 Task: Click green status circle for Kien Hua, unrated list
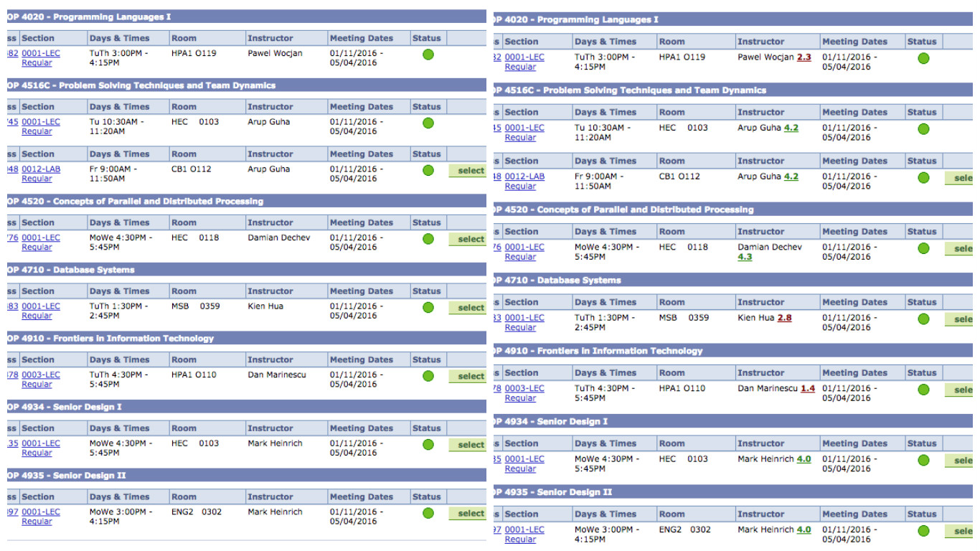click(x=428, y=307)
